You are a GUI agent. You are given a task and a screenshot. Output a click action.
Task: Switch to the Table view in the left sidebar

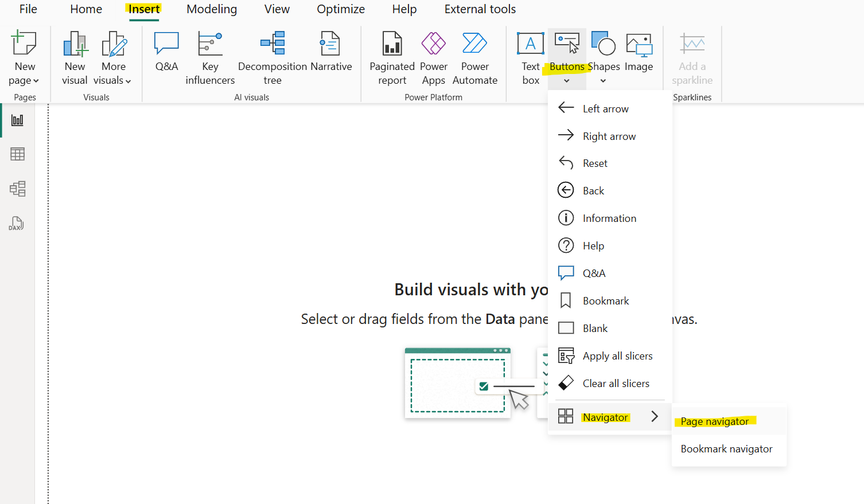coord(17,154)
